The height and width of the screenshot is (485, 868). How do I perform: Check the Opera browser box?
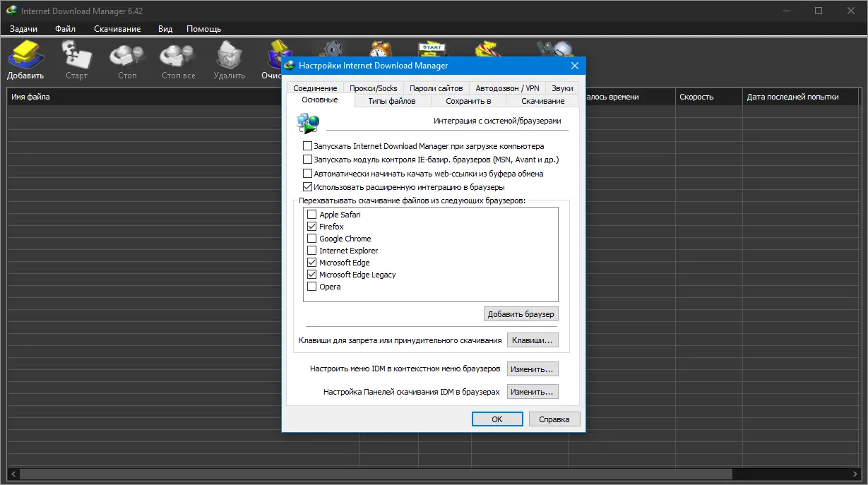(311, 287)
